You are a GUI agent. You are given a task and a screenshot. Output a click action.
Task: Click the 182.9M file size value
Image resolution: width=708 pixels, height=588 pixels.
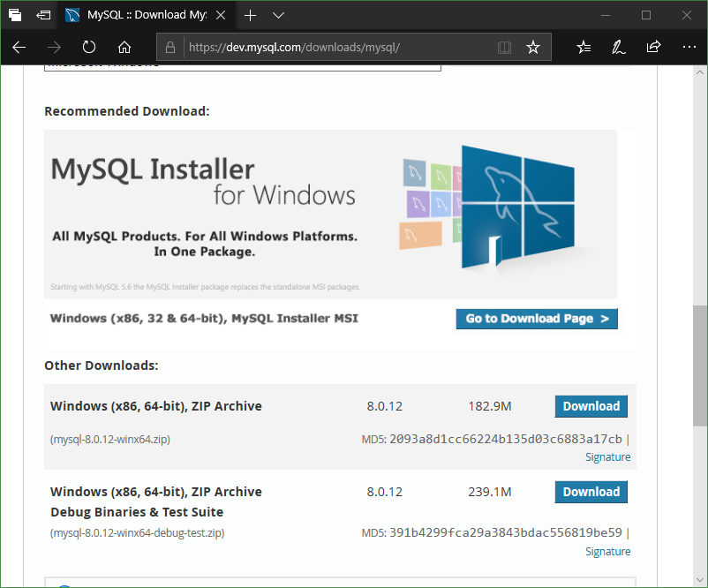tap(490, 406)
